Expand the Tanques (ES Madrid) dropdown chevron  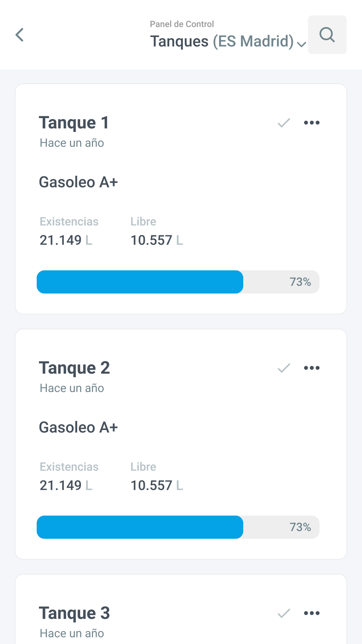302,44
